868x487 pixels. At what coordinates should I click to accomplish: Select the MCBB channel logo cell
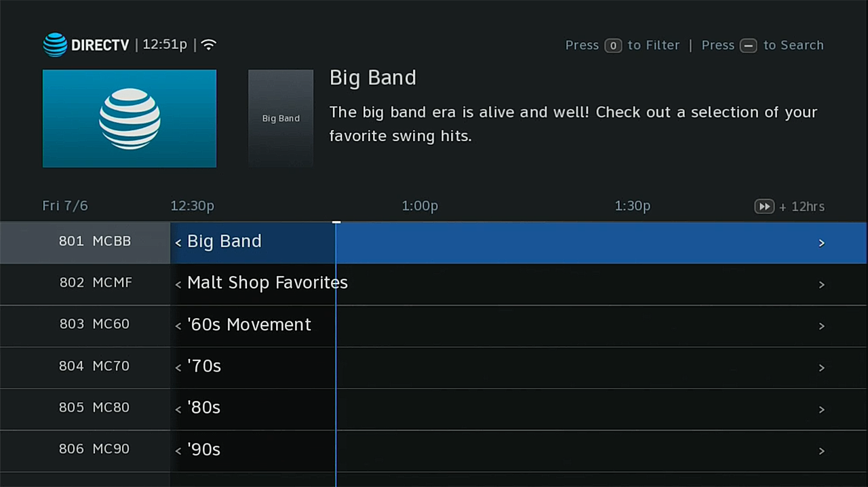coord(94,241)
